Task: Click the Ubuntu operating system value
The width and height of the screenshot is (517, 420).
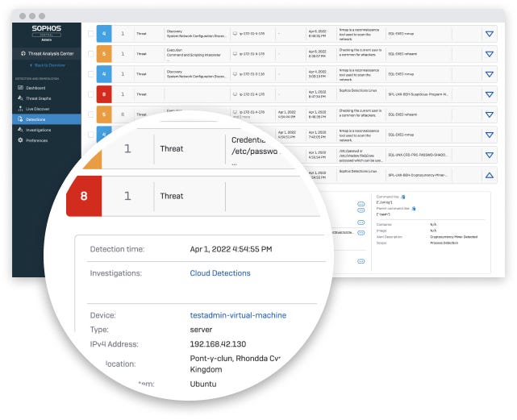Action: point(203,384)
